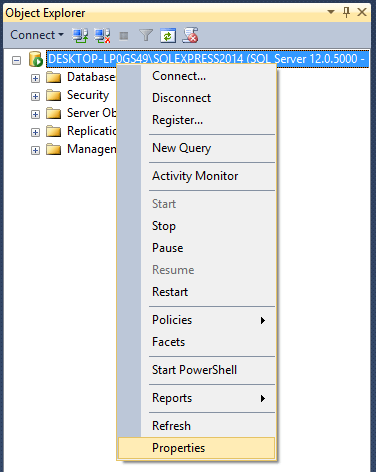This screenshot has height=472, width=376.
Task: Click Refresh in the context menu
Action: [197, 426]
